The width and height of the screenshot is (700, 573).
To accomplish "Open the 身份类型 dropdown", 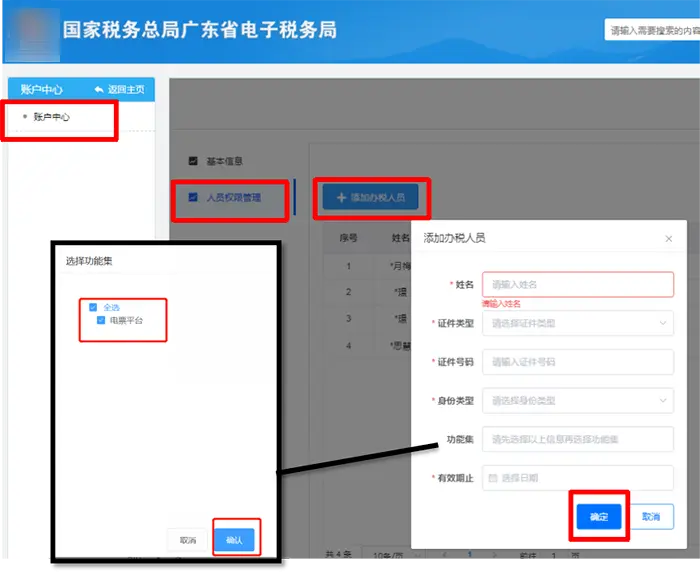I will pos(577,401).
